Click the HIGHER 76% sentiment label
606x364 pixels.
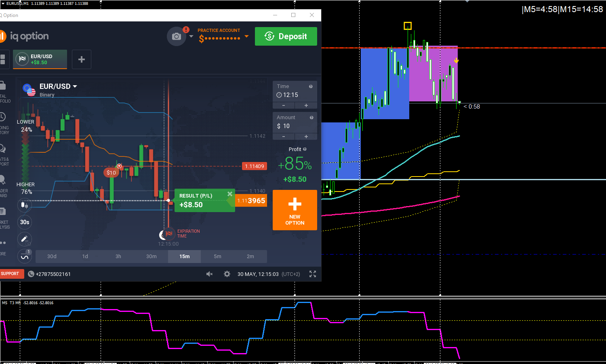pos(25,188)
